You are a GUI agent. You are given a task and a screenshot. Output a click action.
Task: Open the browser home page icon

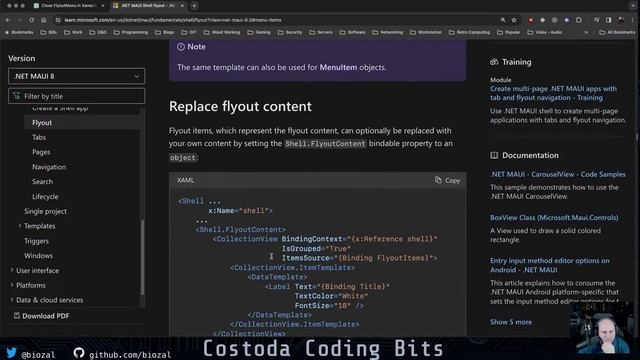[44, 20]
